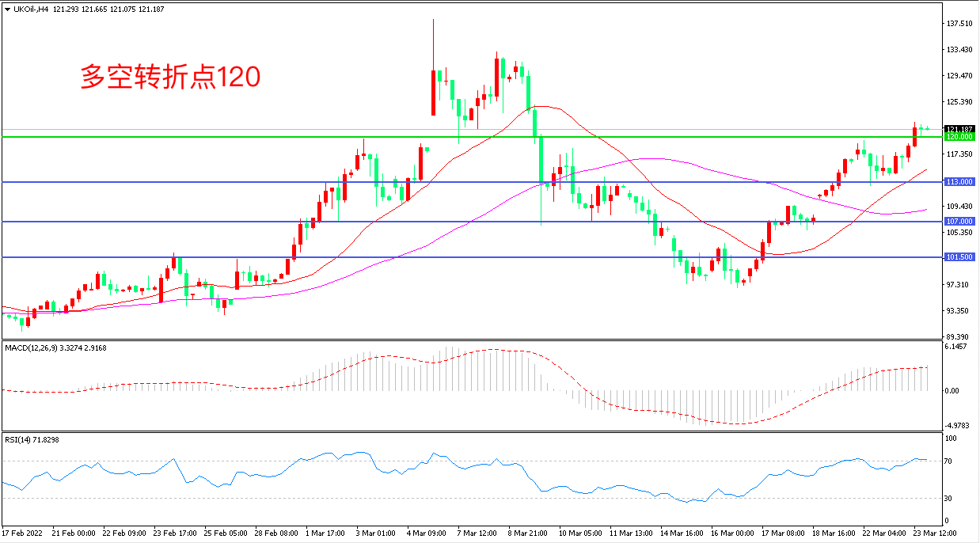Click the green 120.000 price level tag

pos(959,137)
